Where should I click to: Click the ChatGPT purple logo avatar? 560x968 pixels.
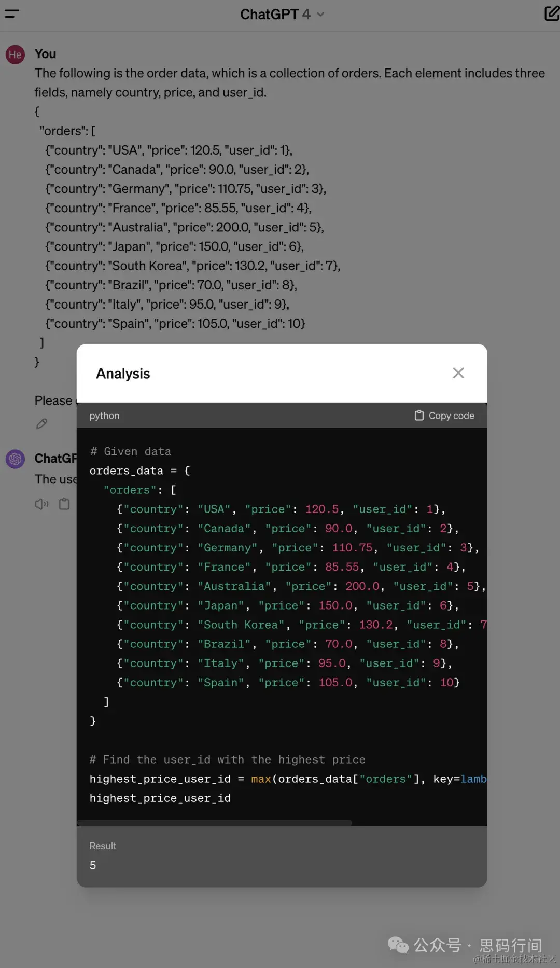[x=16, y=459]
